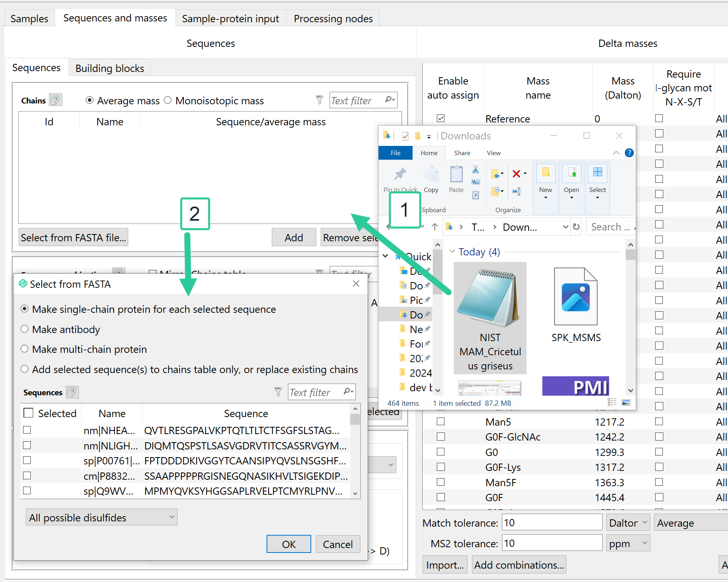Viewport: 728px width, 582px height.
Task: Toggle the Selected header checkbox in the FASTA sequences table
Action: 29,413
